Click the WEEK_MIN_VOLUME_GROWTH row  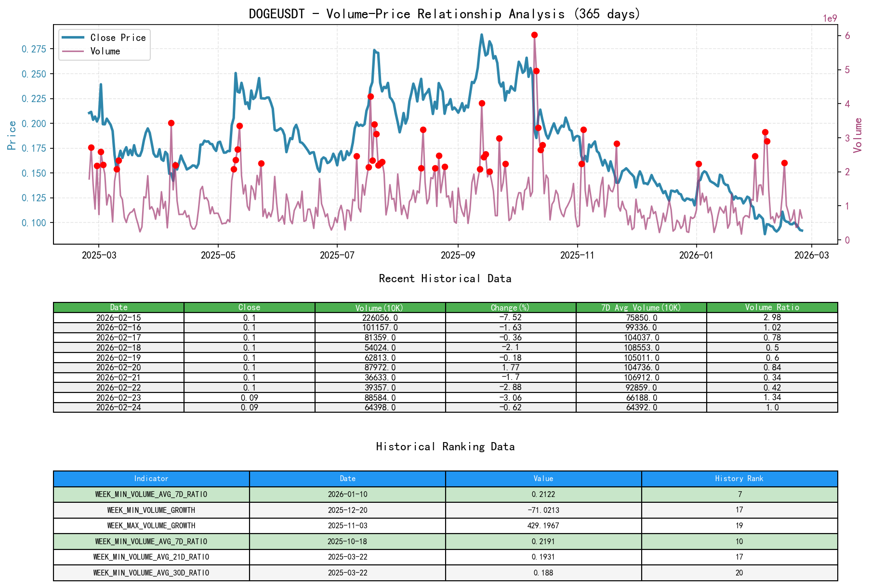(151, 510)
